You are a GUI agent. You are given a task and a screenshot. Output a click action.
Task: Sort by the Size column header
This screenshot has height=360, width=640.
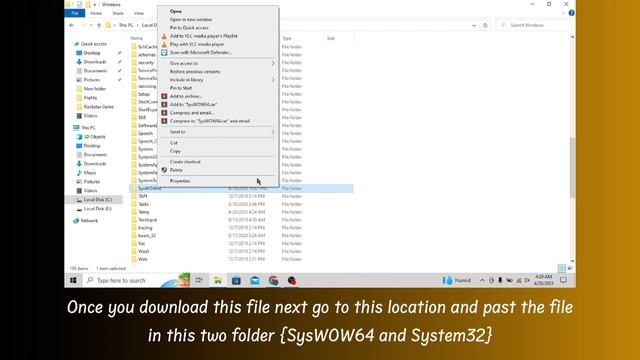[331, 38]
